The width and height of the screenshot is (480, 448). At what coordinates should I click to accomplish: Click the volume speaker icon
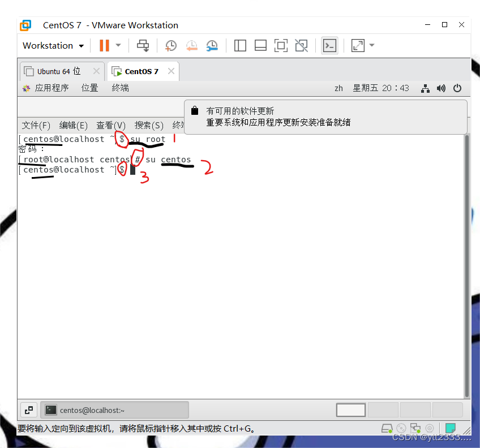441,88
